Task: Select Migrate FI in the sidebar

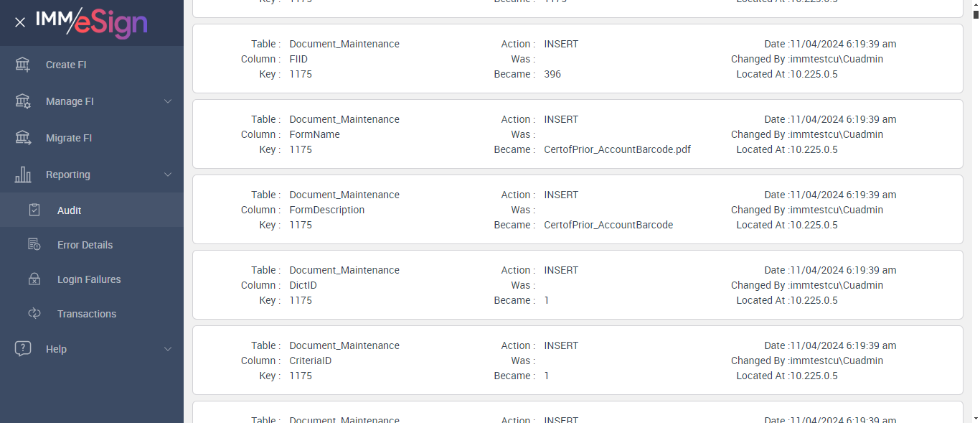Action: pyautogui.click(x=69, y=138)
